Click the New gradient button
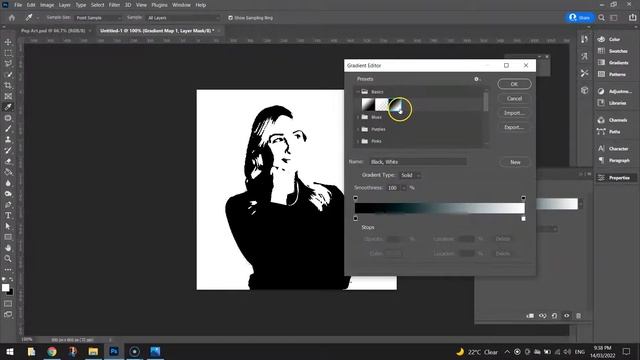The height and width of the screenshot is (360, 640). click(515, 162)
